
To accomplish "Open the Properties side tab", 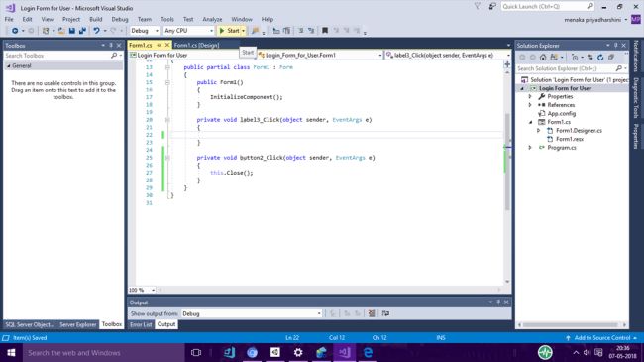I will click(636, 136).
